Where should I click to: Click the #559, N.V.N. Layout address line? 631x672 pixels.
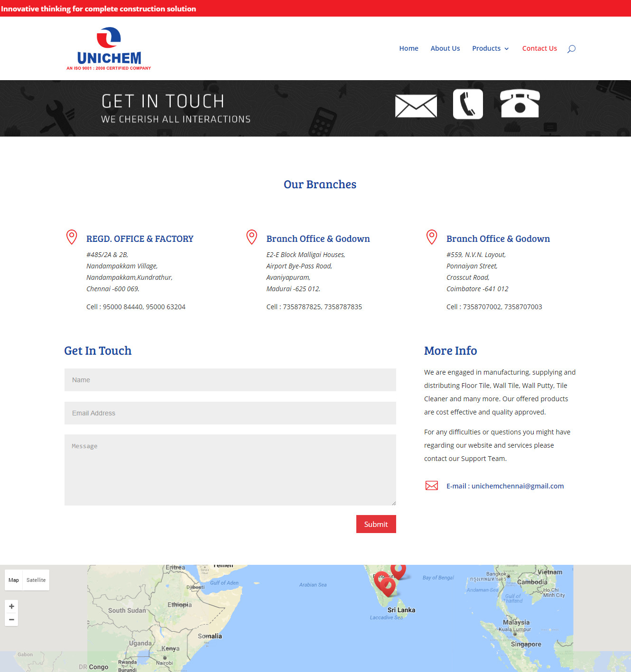tap(476, 255)
